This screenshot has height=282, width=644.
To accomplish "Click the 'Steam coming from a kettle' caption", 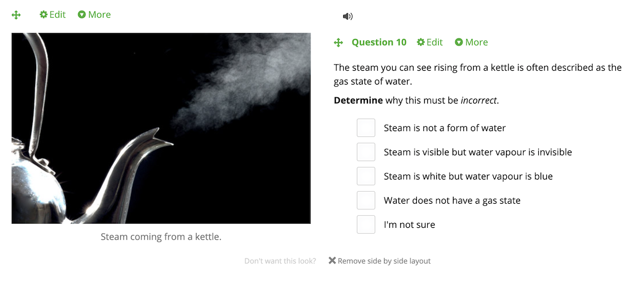I will [x=161, y=237].
